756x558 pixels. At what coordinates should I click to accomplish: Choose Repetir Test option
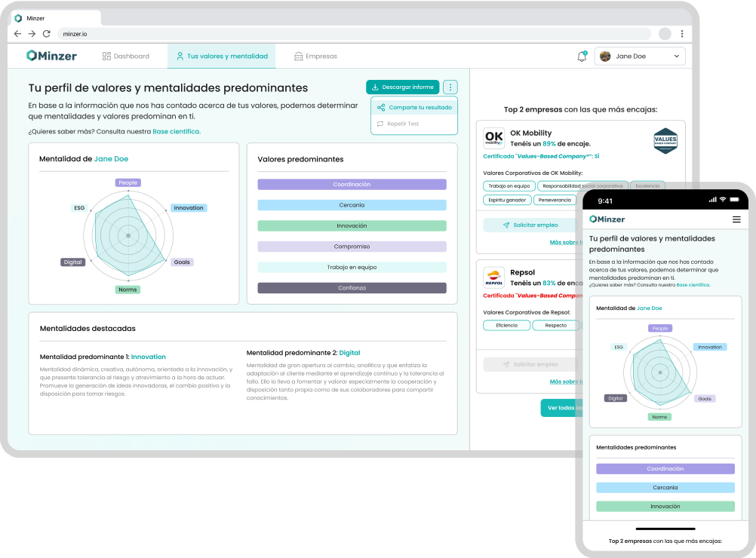point(398,124)
